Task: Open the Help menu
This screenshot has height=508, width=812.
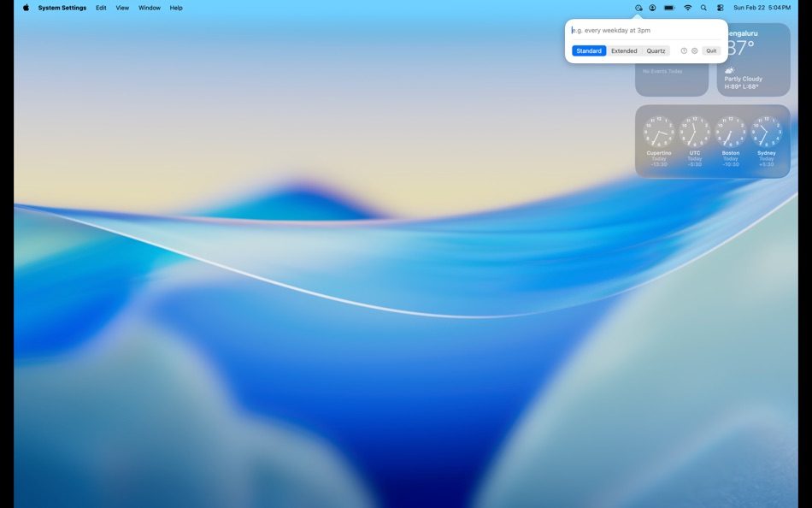Action: [176, 8]
